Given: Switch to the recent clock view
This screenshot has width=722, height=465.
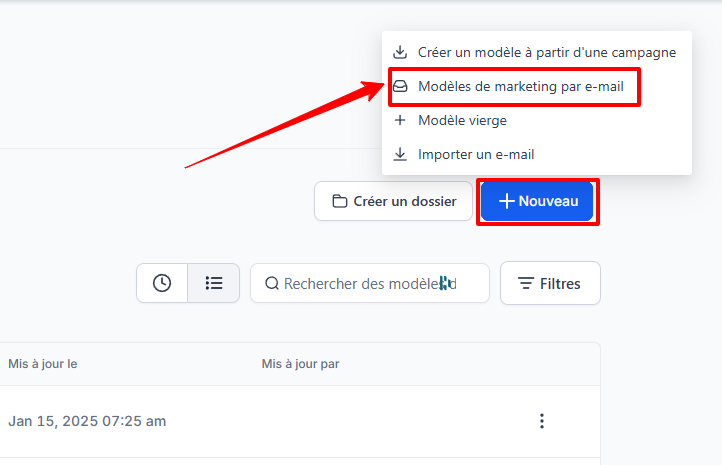Looking at the screenshot, I should coord(162,283).
